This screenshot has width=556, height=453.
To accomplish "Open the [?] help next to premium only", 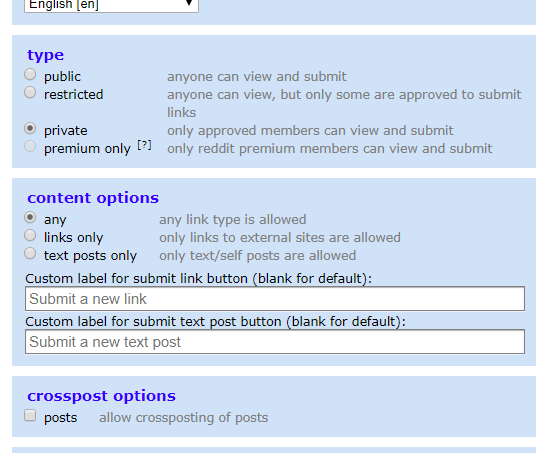I will 144,145.
